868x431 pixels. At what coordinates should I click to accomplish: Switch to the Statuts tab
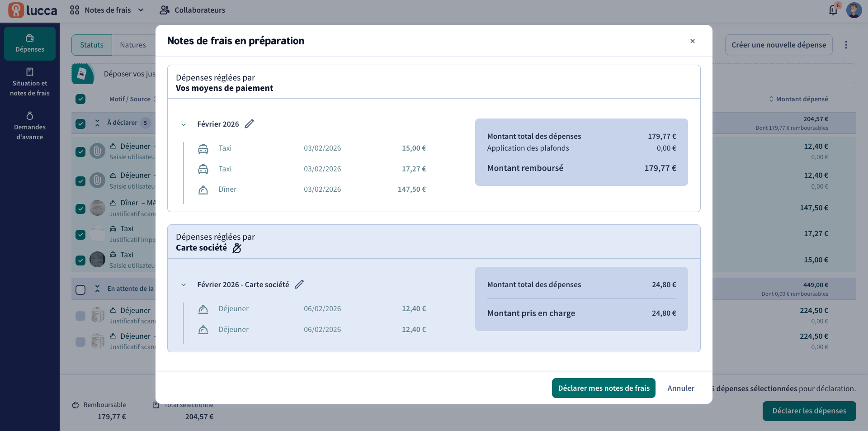(x=92, y=45)
